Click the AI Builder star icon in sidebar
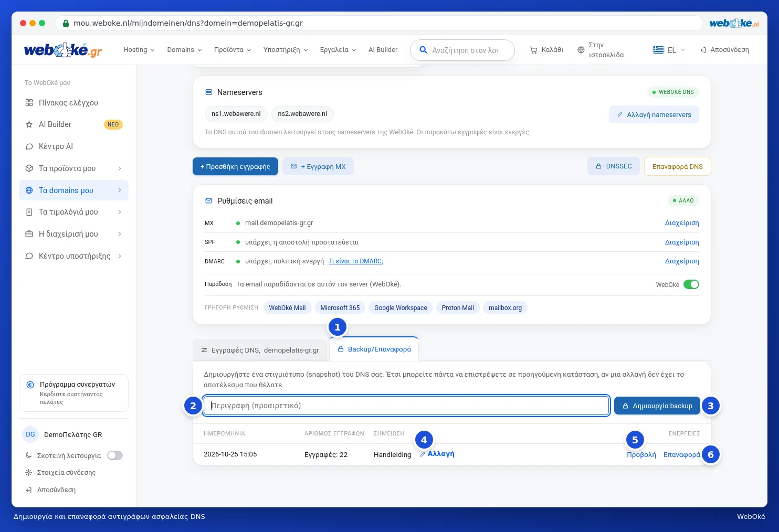 (29, 124)
